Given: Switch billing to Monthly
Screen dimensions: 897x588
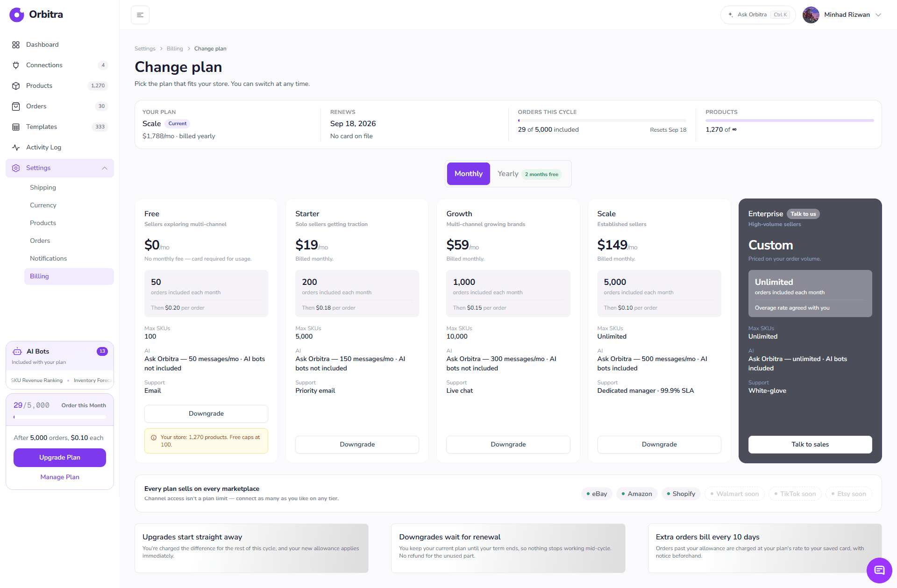Looking at the screenshot, I should 469,174.
